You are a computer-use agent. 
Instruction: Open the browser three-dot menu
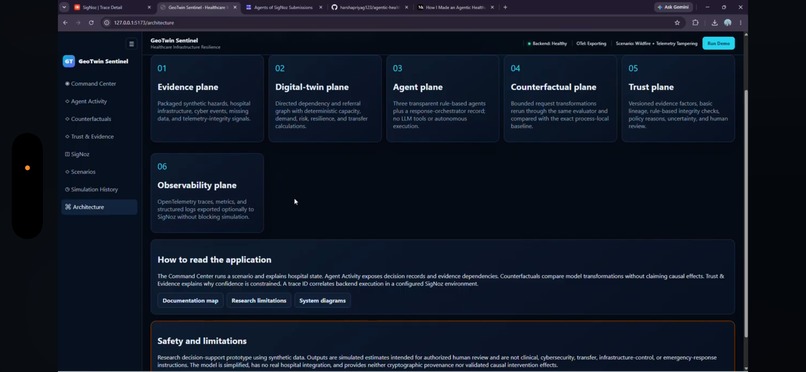point(740,23)
